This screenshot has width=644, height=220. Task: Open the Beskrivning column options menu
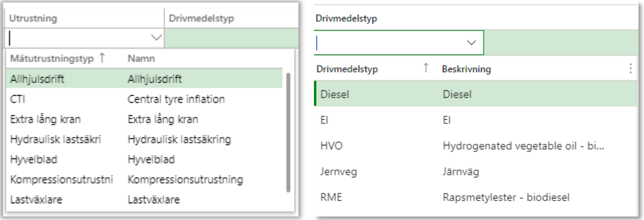click(x=630, y=69)
